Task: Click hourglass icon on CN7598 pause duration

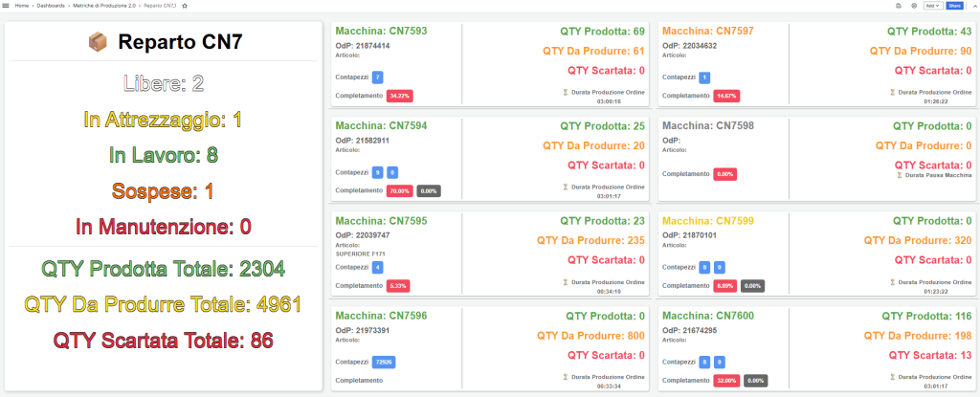Action: [x=898, y=175]
